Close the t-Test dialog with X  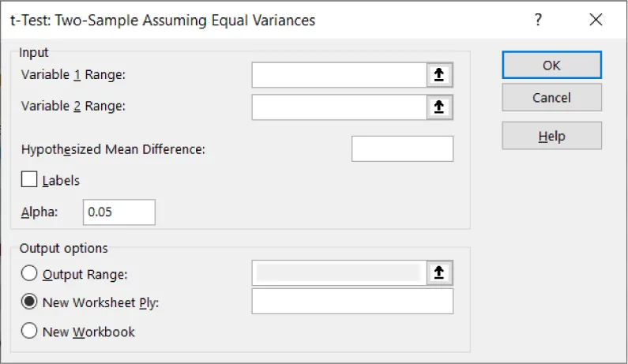(596, 21)
